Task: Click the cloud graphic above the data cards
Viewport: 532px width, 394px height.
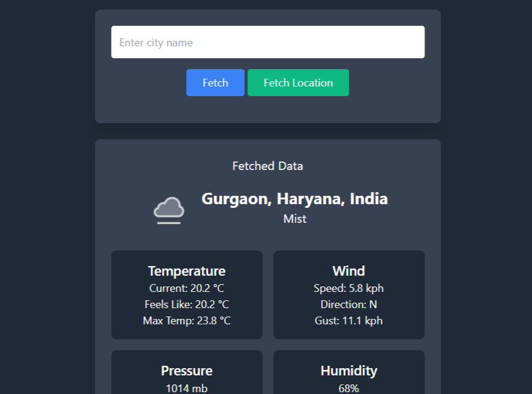Action: [168, 209]
